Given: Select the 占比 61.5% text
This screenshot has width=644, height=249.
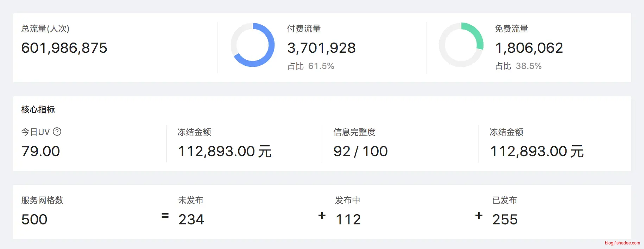Looking at the screenshot, I should [x=311, y=66].
